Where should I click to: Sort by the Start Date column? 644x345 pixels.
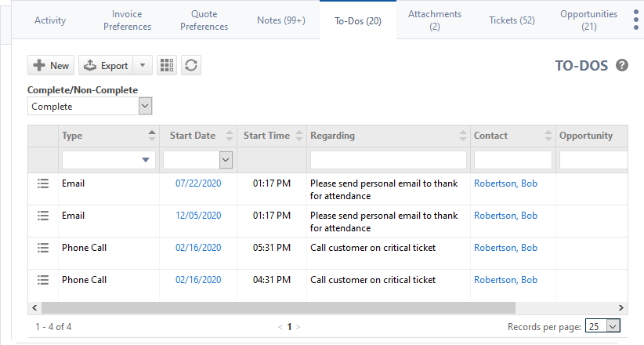click(x=193, y=136)
